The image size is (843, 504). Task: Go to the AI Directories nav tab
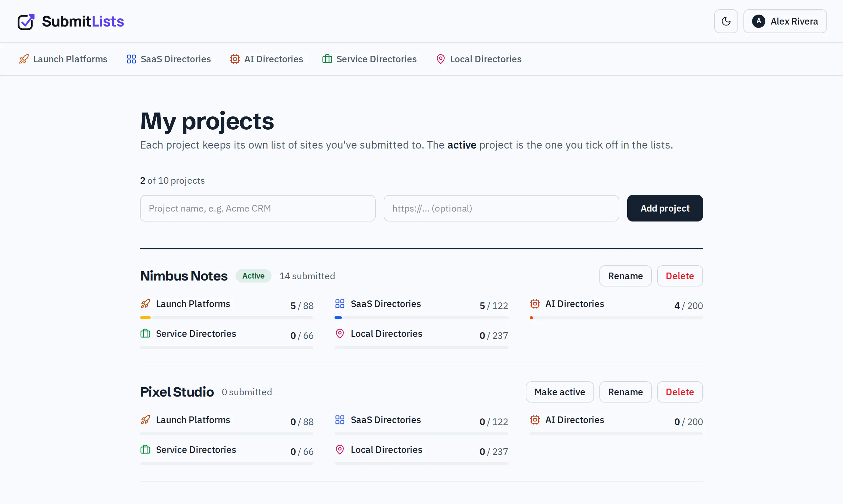[267, 59]
